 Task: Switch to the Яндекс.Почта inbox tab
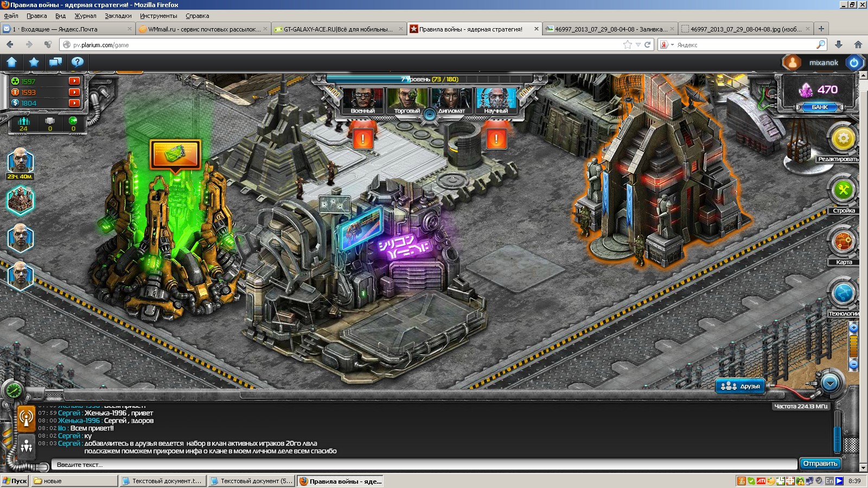(67, 29)
